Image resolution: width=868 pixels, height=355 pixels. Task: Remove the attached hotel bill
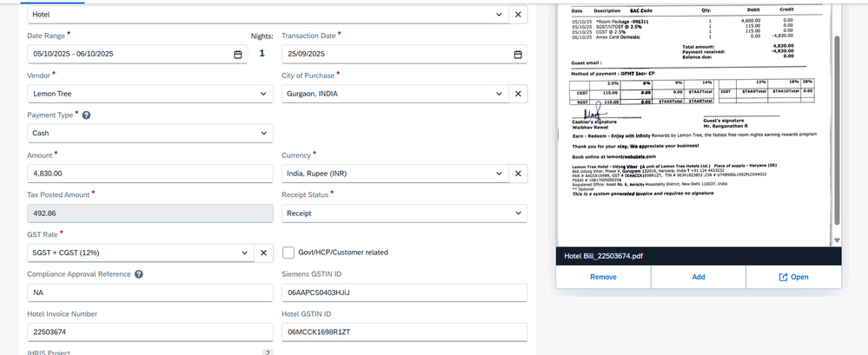click(x=603, y=277)
